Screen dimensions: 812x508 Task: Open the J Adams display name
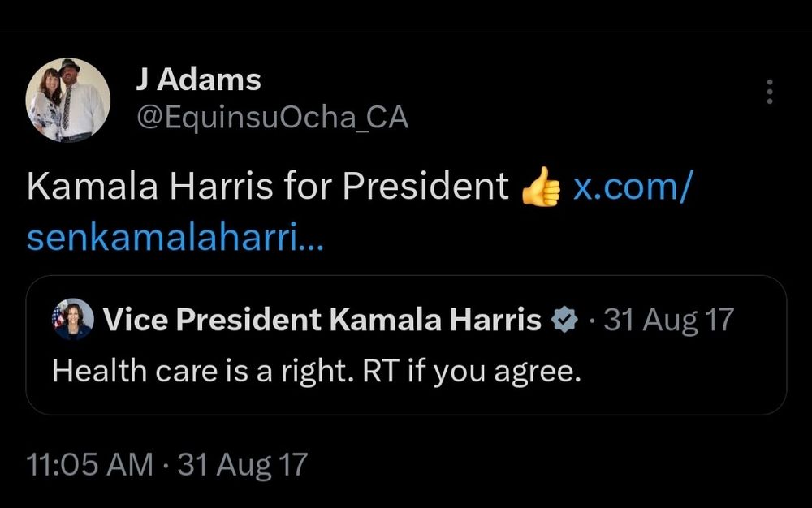[197, 80]
